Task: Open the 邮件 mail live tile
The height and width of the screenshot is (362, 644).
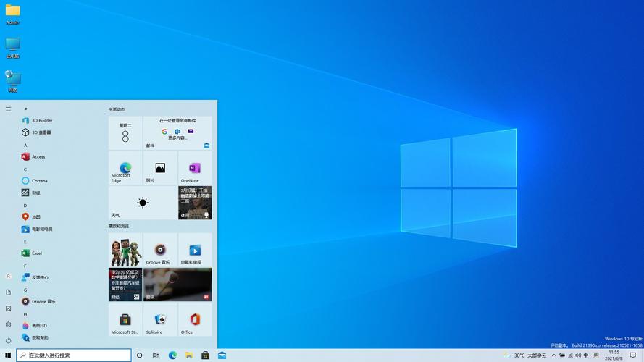Action: click(177, 132)
